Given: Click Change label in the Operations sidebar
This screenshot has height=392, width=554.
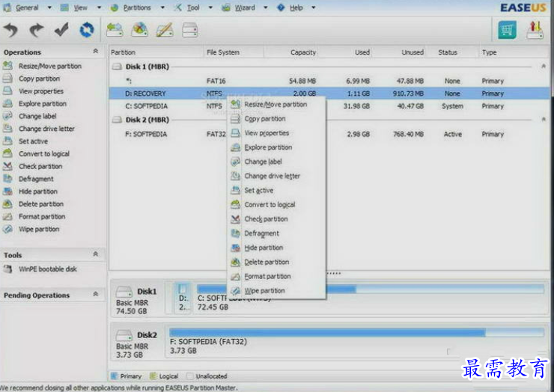Looking at the screenshot, I should (37, 116).
